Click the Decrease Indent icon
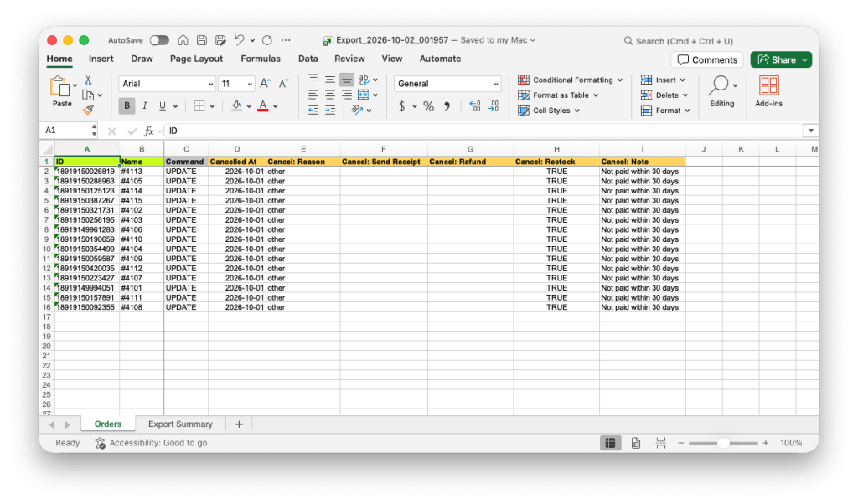 pos(313,110)
